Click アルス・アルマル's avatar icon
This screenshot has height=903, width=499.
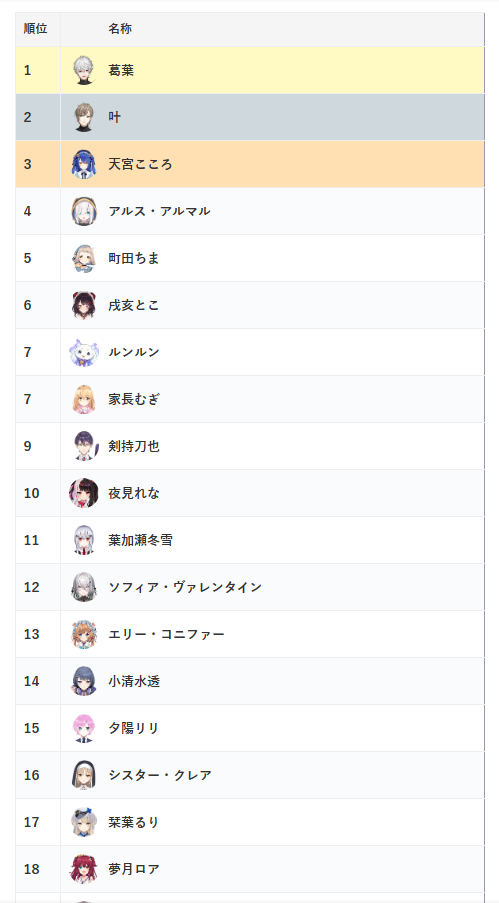pyautogui.click(x=84, y=211)
